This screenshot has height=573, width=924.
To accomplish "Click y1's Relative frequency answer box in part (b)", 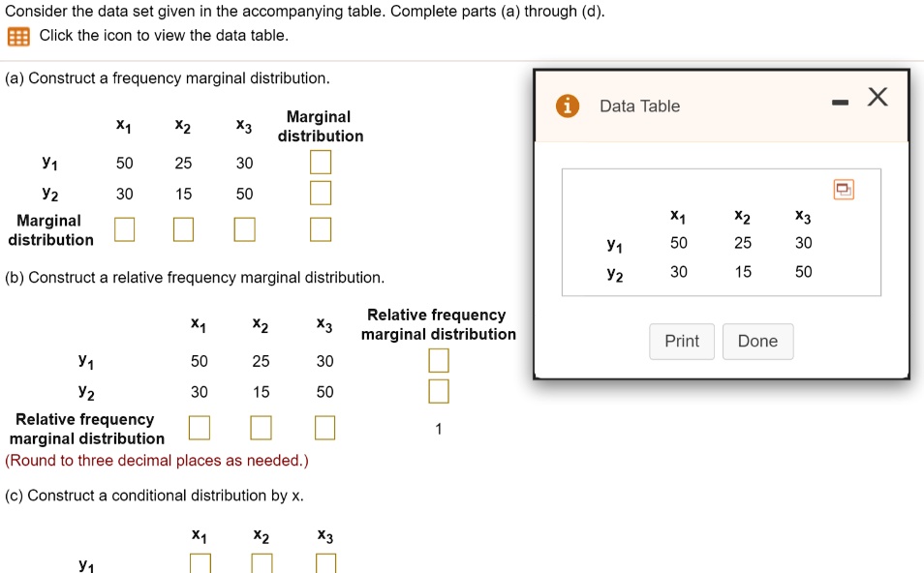I will (x=438, y=359).
